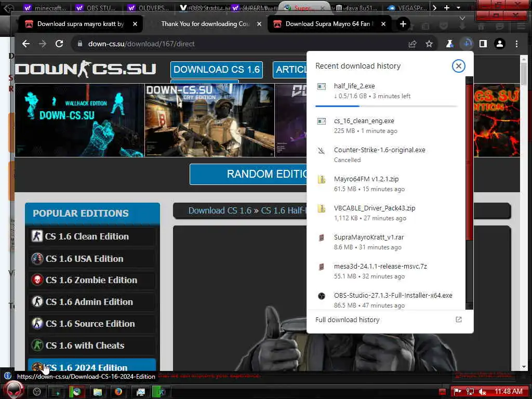
Task: Click the VBCABLE zip folder icon
Action: coord(321,208)
